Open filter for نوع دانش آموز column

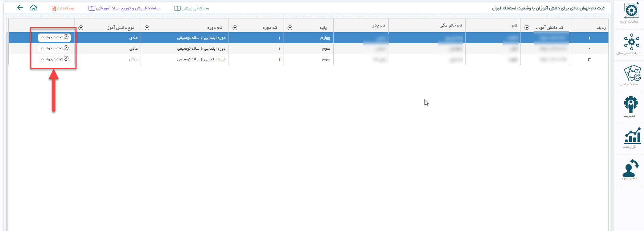coord(81,28)
